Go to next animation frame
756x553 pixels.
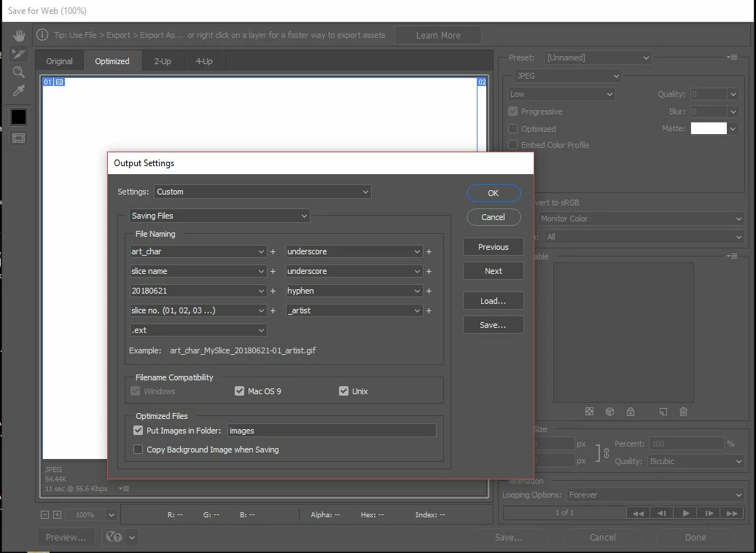click(x=709, y=513)
